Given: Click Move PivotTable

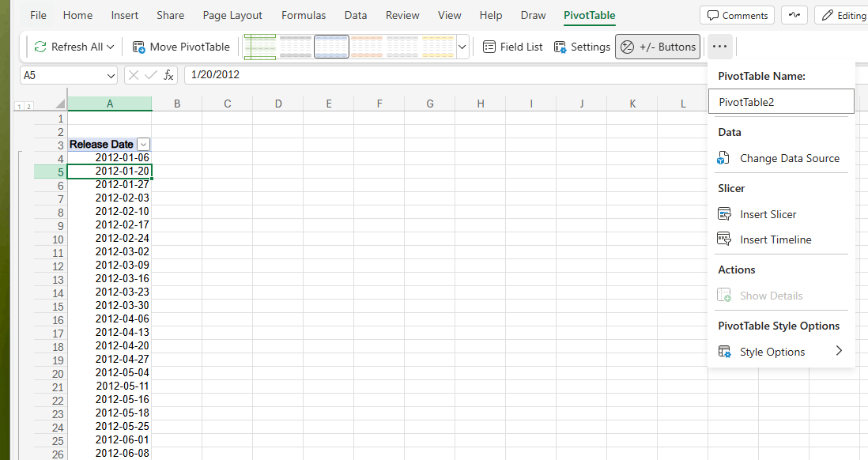Looking at the screenshot, I should coord(181,47).
